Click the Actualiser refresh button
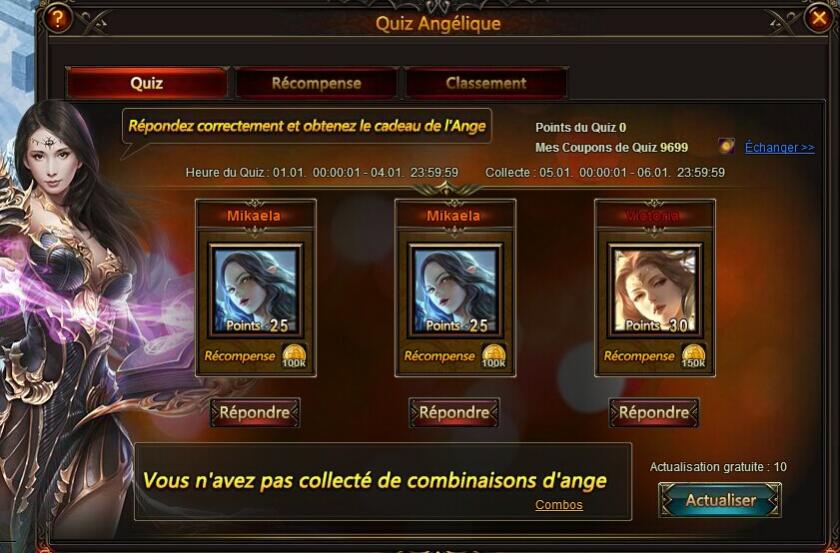 pyautogui.click(x=720, y=500)
